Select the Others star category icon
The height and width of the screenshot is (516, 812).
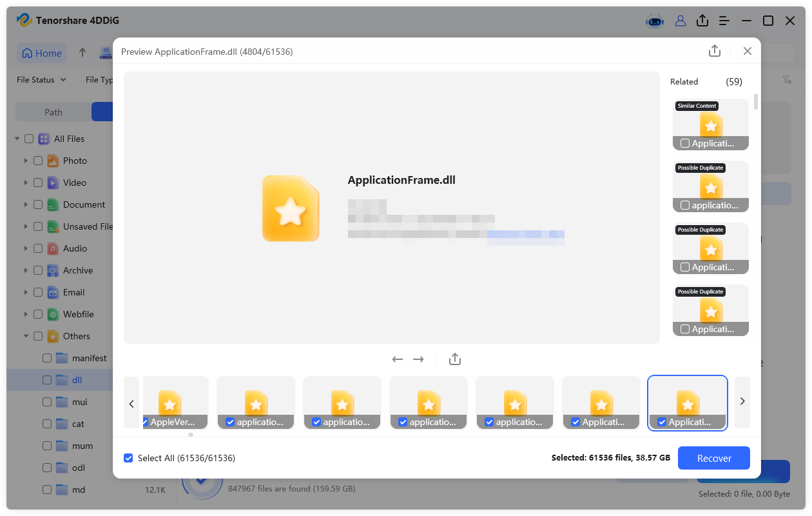53,336
